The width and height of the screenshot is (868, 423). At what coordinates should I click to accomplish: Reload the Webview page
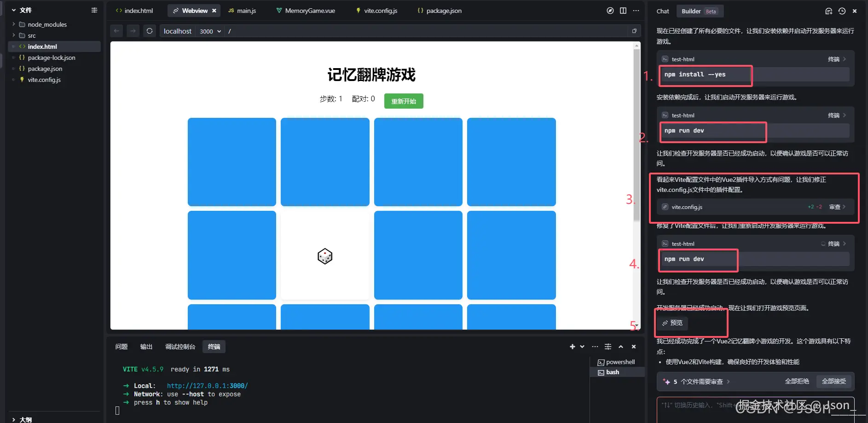pos(150,31)
